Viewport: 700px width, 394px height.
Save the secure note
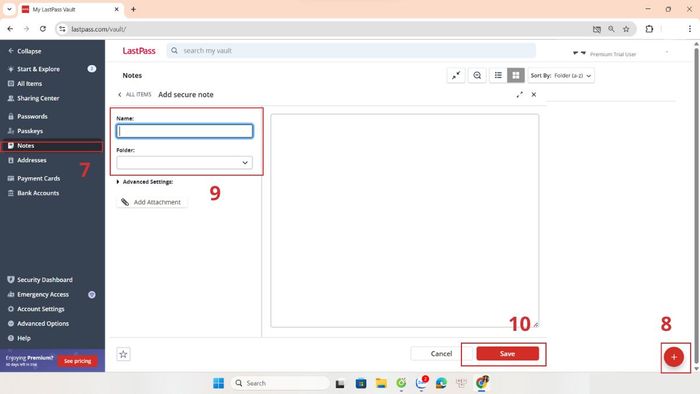[x=508, y=354]
